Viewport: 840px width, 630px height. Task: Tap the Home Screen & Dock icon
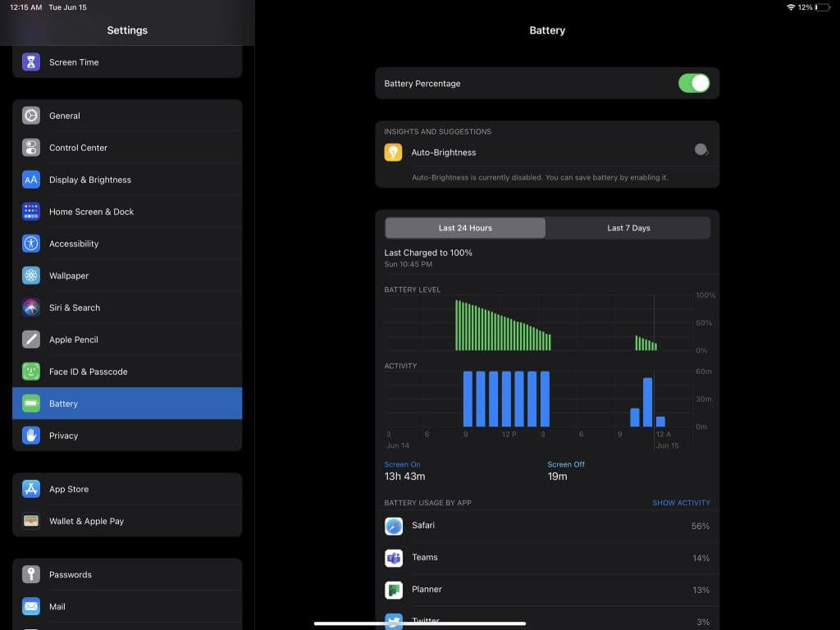[31, 212]
